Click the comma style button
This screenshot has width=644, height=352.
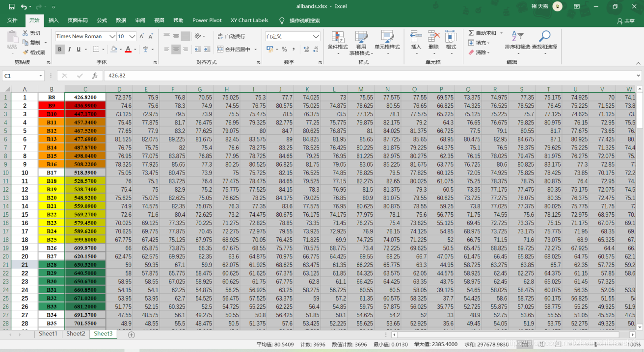pyautogui.click(x=294, y=49)
